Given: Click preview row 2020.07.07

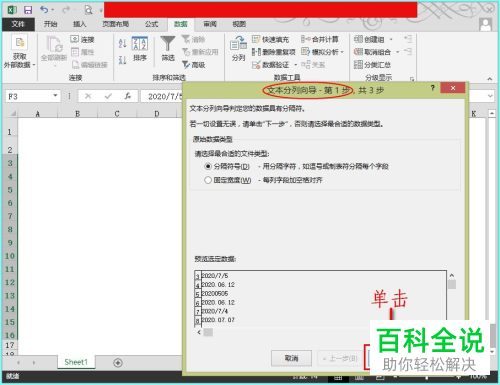Looking at the screenshot, I should (x=218, y=320).
